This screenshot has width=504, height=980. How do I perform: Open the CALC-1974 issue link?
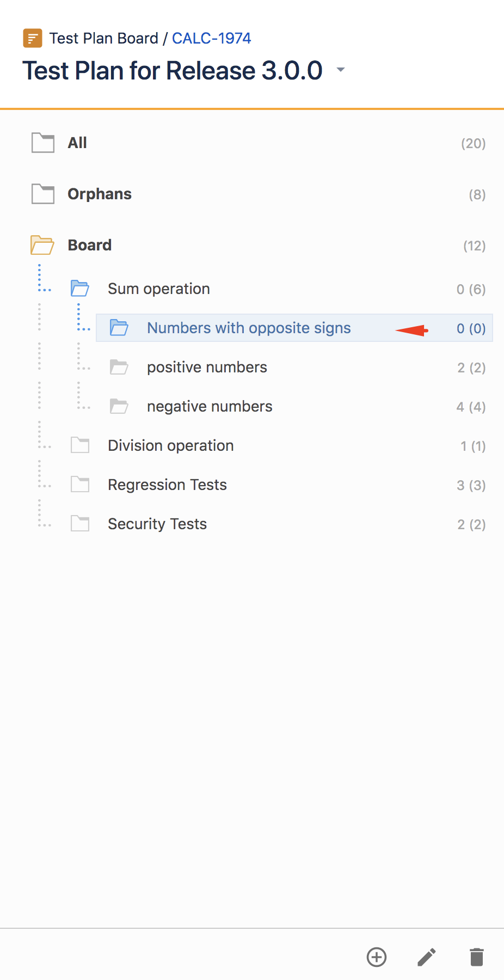pos(212,38)
